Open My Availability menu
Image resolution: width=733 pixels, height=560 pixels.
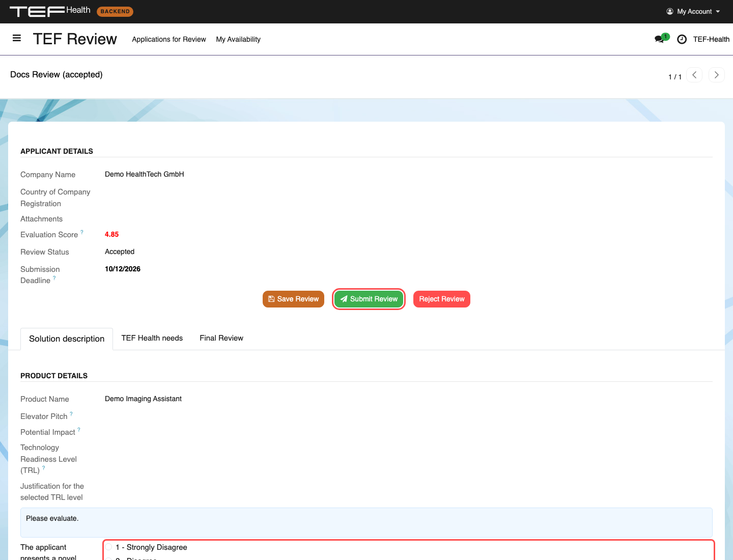[x=238, y=39]
